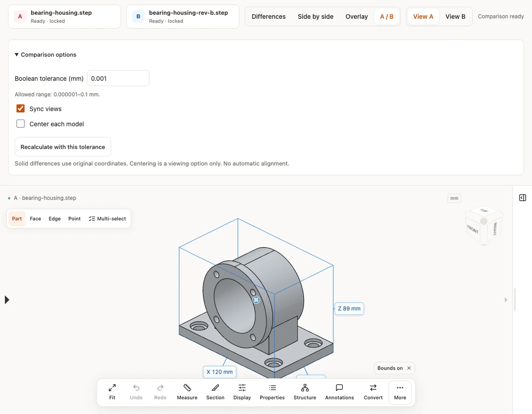This screenshot has width=532, height=414.
Task: Open Display settings
Action: click(x=242, y=392)
